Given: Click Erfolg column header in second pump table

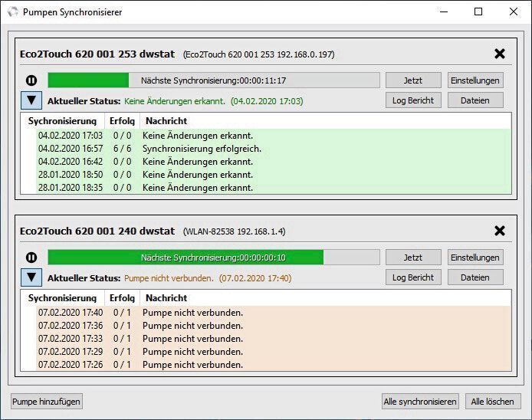Looking at the screenshot, I should [x=122, y=298].
